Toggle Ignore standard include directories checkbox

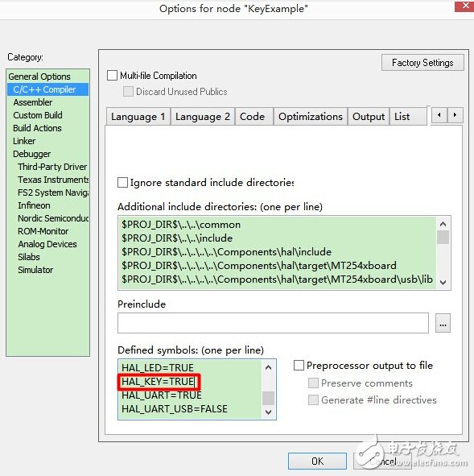pos(122,183)
